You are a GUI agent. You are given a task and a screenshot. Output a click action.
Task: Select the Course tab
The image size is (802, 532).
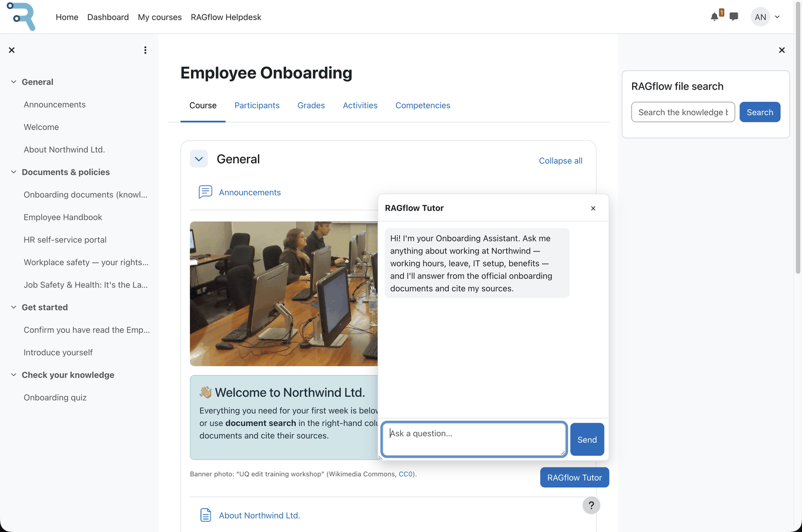point(203,105)
